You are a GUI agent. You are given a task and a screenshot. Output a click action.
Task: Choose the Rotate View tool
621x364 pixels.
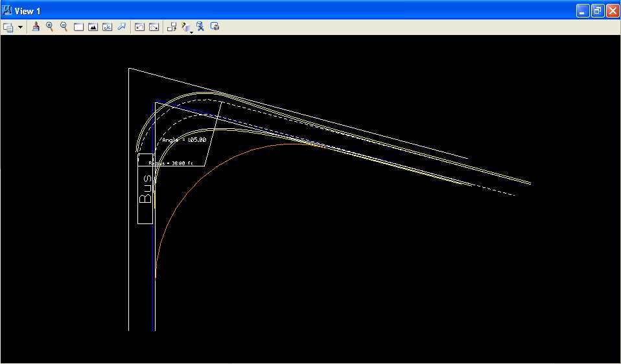[107, 27]
